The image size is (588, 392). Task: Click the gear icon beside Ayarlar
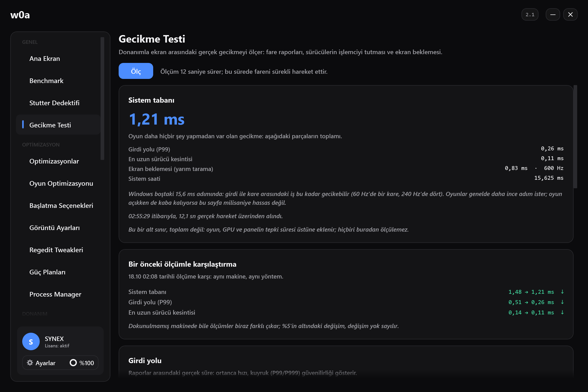[30, 363]
